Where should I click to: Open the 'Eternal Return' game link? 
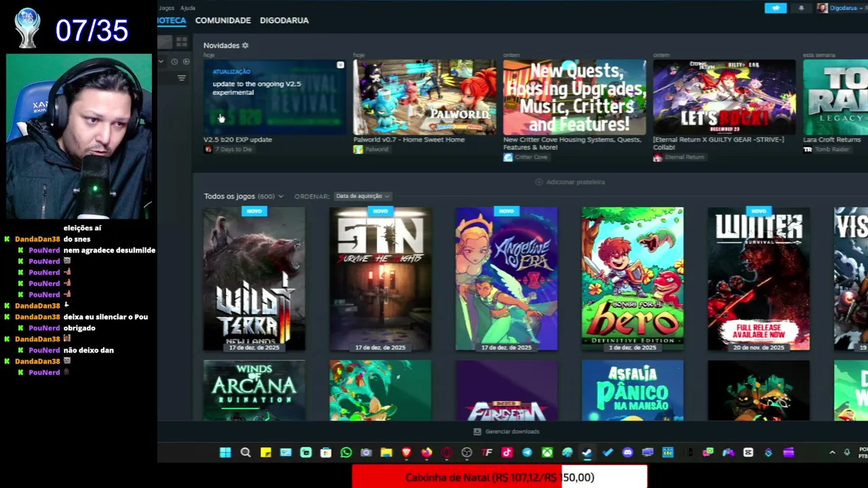coord(679,157)
